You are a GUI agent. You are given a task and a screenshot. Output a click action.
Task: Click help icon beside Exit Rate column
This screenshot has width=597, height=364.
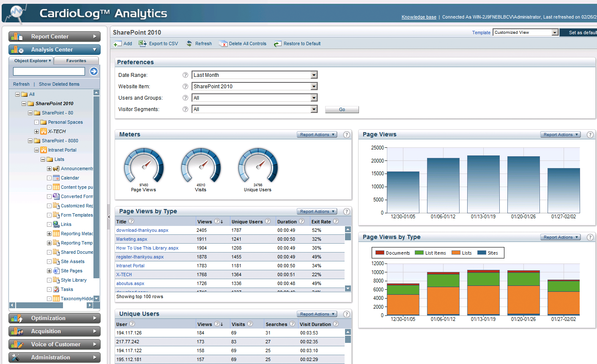point(336,221)
